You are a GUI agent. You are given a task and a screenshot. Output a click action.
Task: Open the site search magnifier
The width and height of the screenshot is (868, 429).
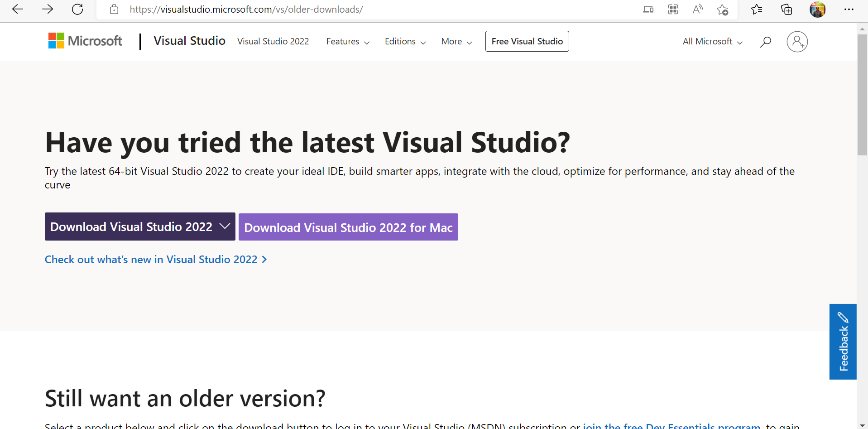765,41
